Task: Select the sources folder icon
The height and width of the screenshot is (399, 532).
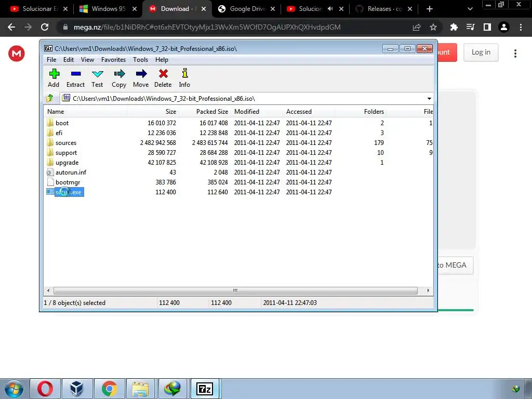Action: pos(50,142)
